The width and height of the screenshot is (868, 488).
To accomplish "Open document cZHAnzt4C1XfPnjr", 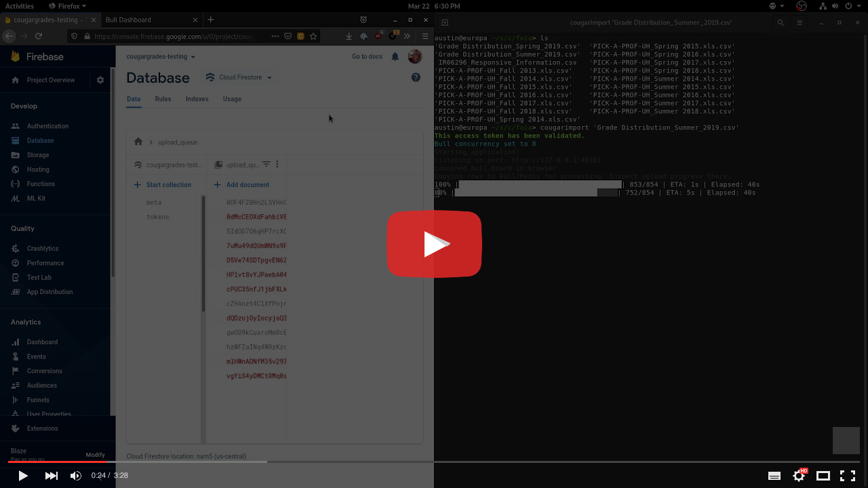I will click(x=256, y=304).
